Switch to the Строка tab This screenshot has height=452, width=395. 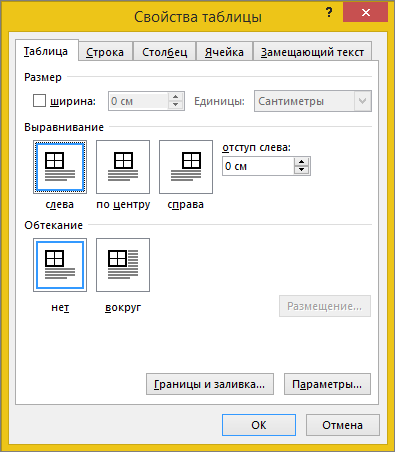pos(105,52)
